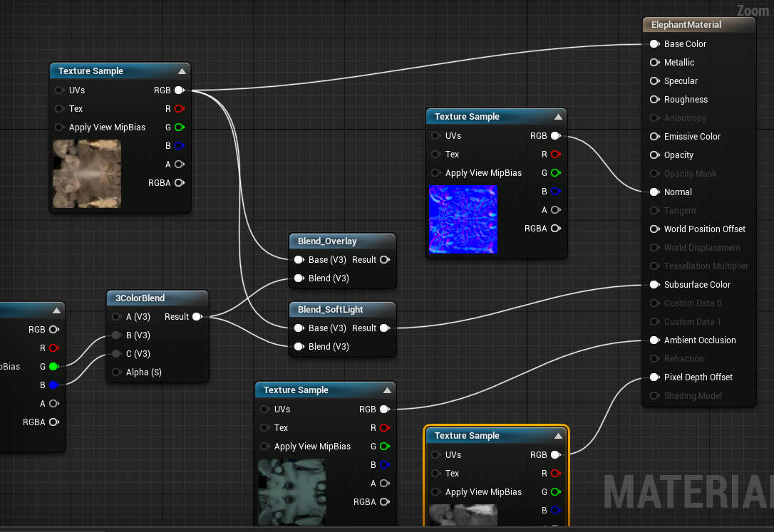Collapse the orange-highlighted Texture Sample node
The width and height of the screenshot is (774, 532).
558,435
